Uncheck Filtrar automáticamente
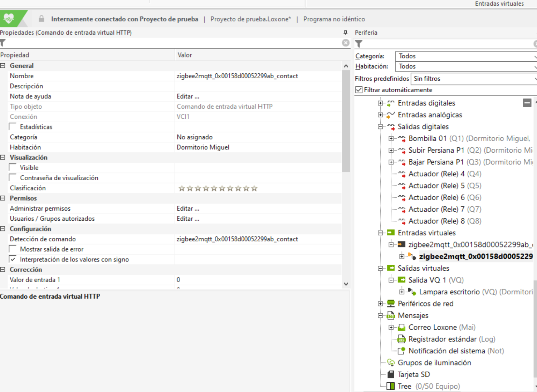Image resolution: width=537 pixels, height=392 pixels. tap(359, 90)
